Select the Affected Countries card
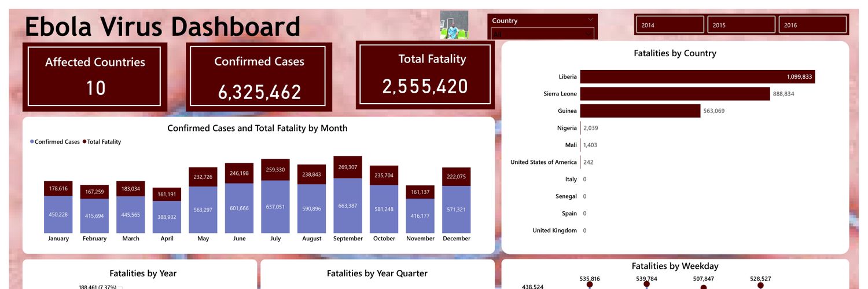 (95, 76)
